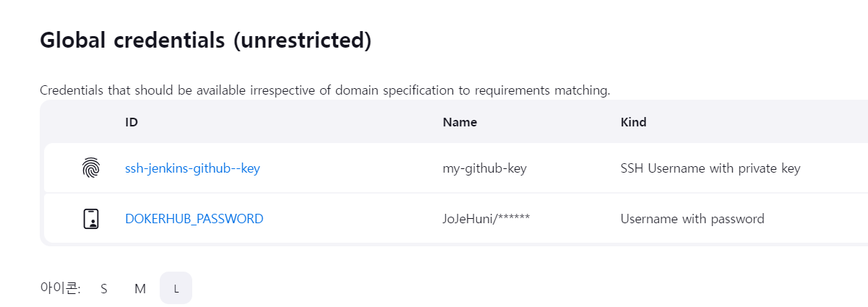The width and height of the screenshot is (868, 307).
Task: Select the my-github-key name cell
Action: [x=484, y=168]
